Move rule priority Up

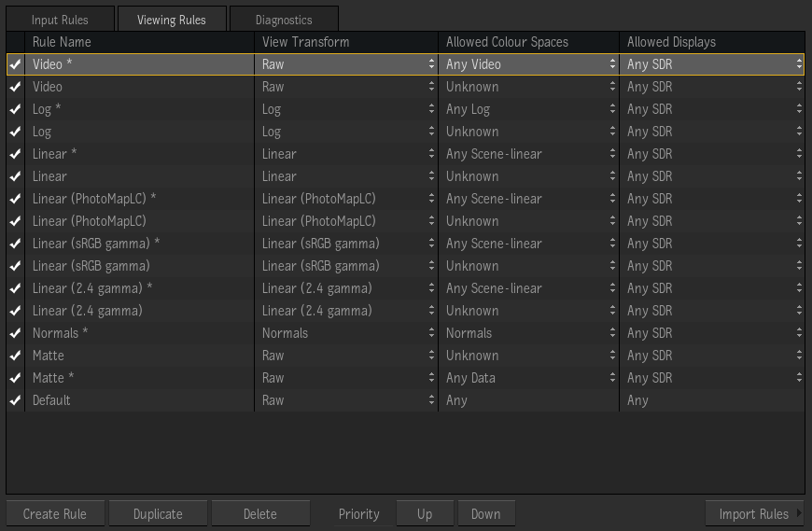(x=425, y=514)
